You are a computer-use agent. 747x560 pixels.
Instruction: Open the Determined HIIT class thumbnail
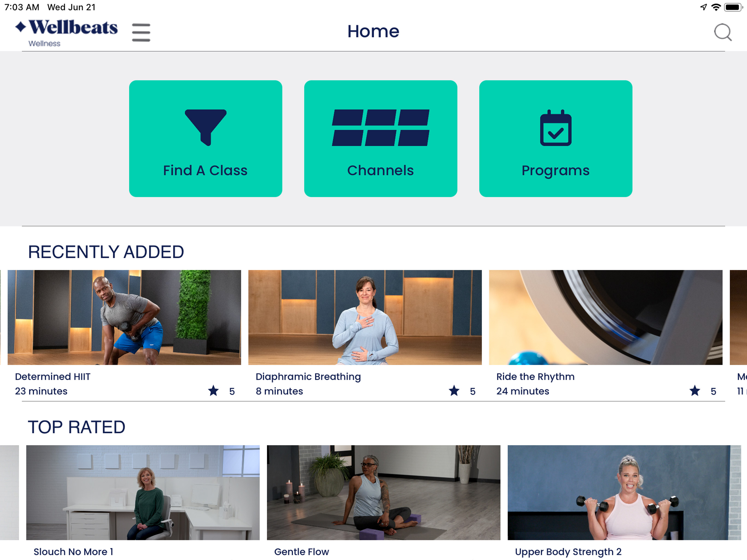[x=124, y=317]
